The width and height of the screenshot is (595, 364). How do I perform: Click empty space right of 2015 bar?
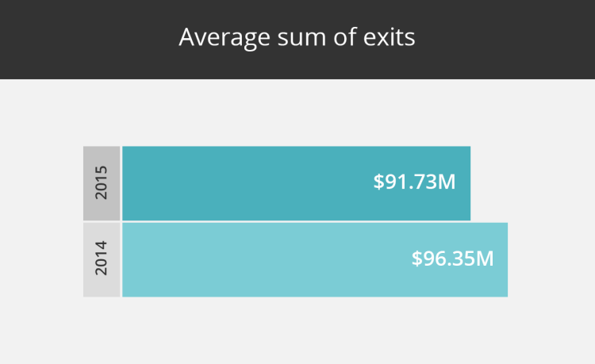click(532, 183)
